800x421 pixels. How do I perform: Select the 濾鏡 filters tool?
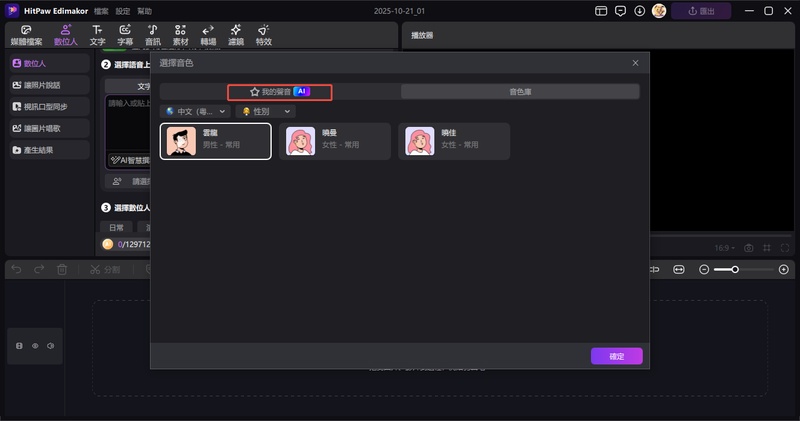[235, 36]
